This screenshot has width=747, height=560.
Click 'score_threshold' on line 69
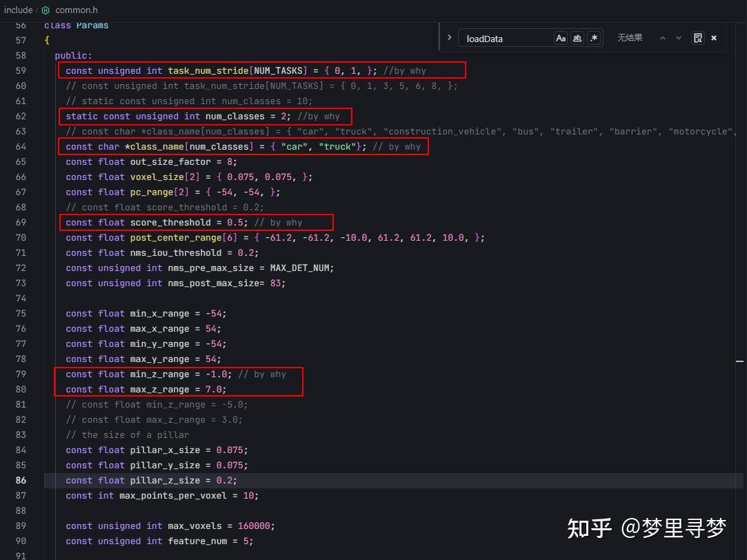(x=170, y=222)
